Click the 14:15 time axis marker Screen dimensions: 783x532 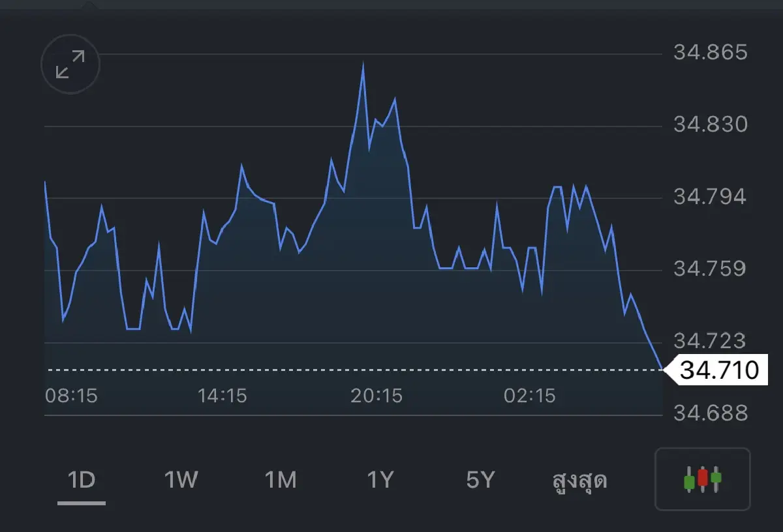pos(223,396)
